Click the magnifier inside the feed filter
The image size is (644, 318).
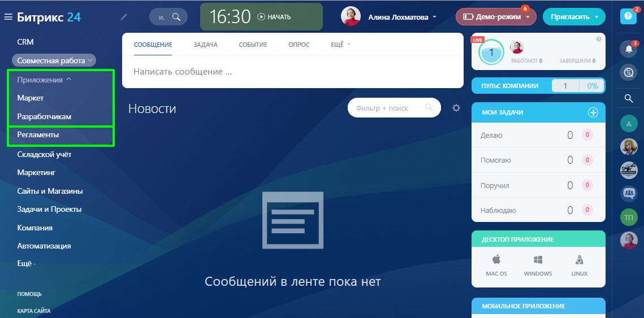pos(429,107)
